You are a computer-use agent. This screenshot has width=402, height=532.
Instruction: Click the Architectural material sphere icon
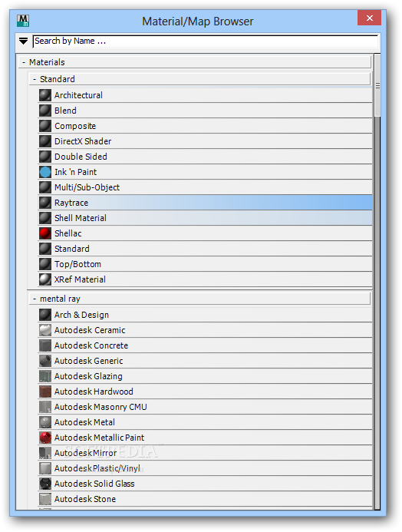pyautogui.click(x=45, y=95)
